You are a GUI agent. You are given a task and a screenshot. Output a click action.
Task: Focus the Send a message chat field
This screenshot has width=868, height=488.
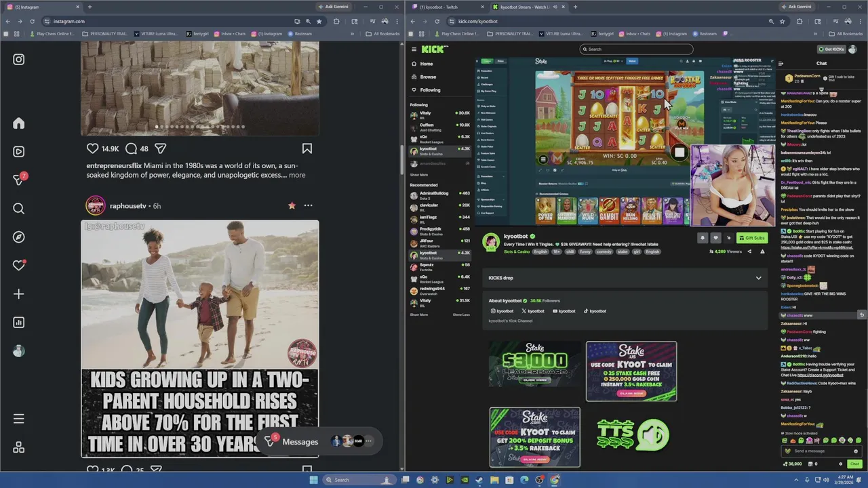pyautogui.click(x=821, y=451)
